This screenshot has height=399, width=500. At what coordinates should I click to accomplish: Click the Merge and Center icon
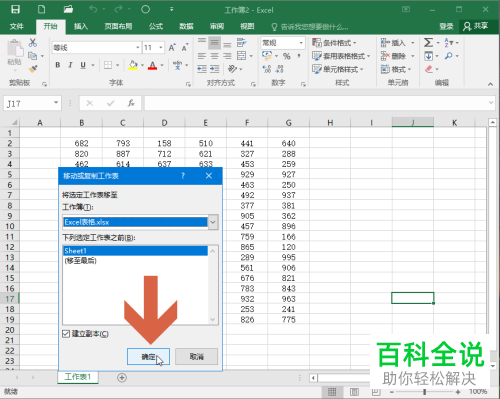[241, 56]
